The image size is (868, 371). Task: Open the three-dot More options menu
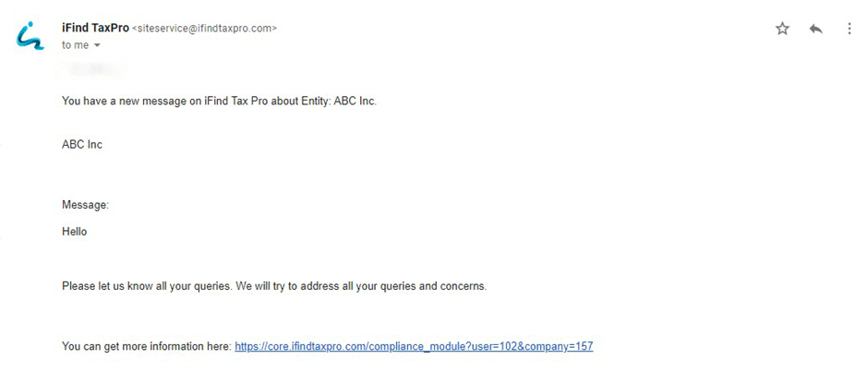[850, 29]
